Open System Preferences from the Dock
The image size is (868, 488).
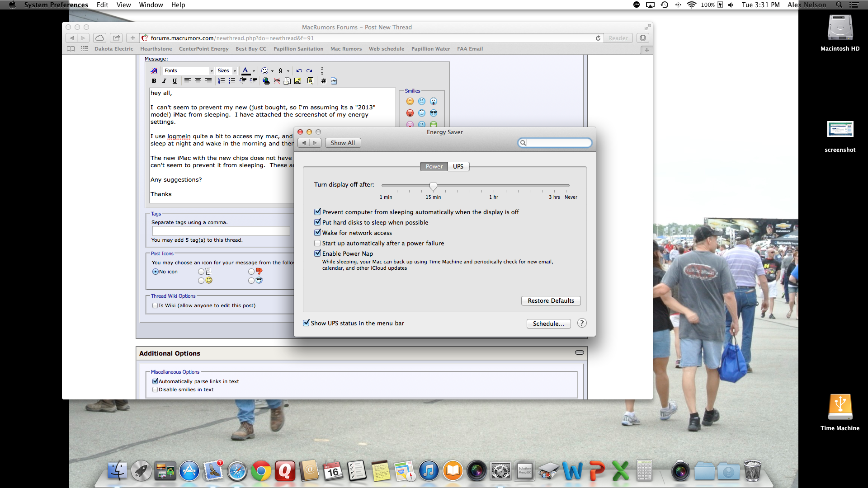coord(500,471)
